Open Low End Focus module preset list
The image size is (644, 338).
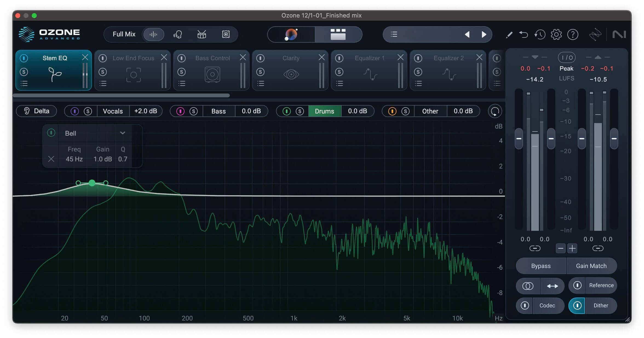click(103, 83)
